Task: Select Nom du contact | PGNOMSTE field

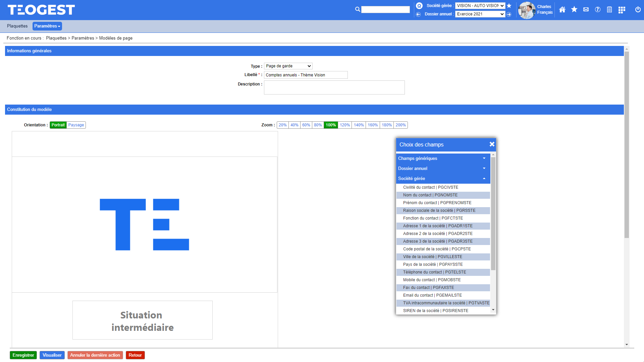Action: [443, 195]
